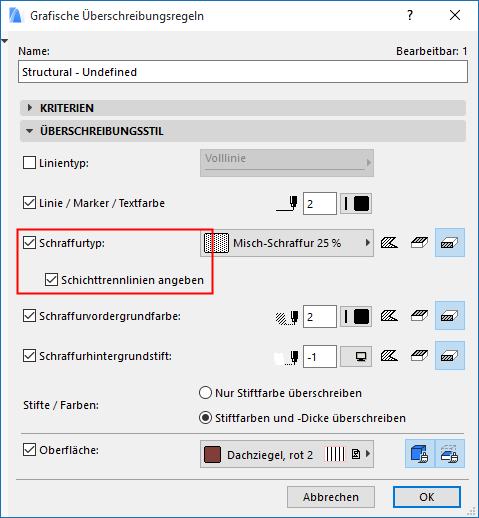Click the texture icon in Oberfläche dropdown
Viewport: 479px width, 518px height.
(356, 454)
